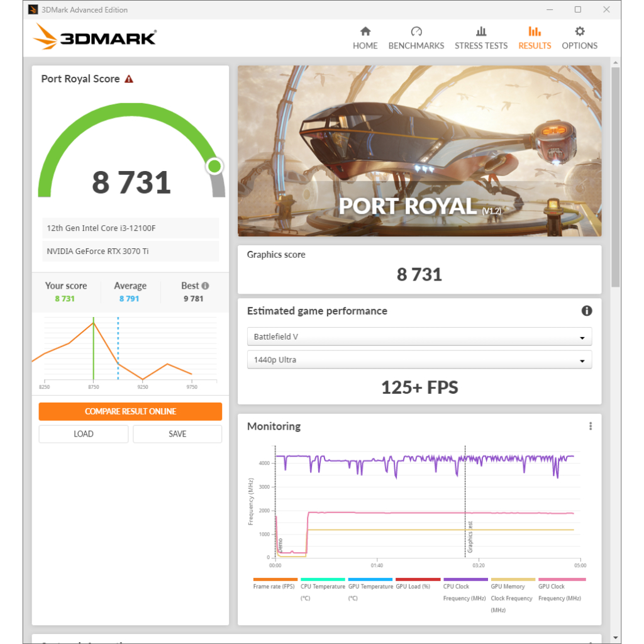This screenshot has width=644, height=644.
Task: Click the vertical scrollbar down arrow
Action: pyautogui.click(x=615, y=638)
